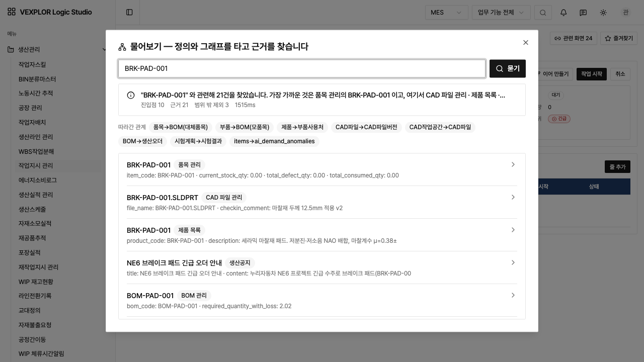The width and height of the screenshot is (644, 362).
Task: Open BOM-PAD-001 result chevron
Action: pyautogui.click(x=513, y=295)
